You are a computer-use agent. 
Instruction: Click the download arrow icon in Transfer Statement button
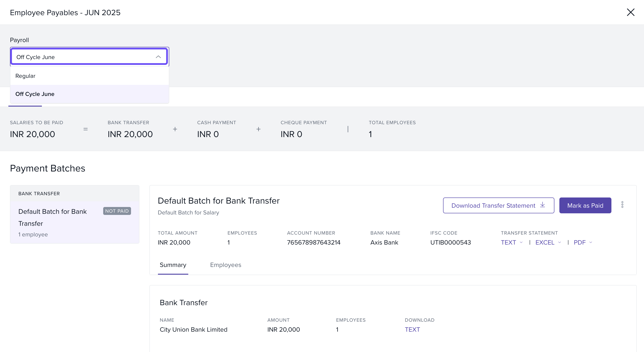(542, 205)
